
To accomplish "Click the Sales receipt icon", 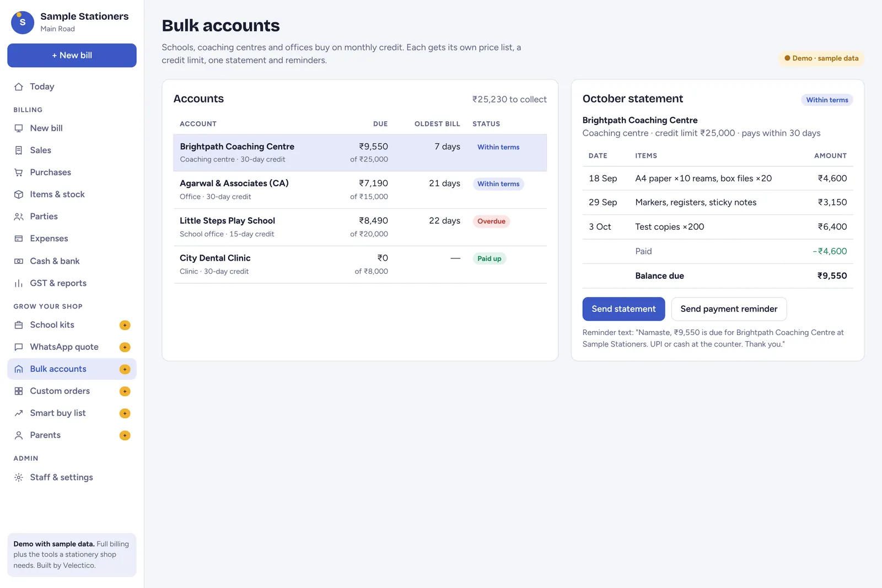I will [x=19, y=150].
